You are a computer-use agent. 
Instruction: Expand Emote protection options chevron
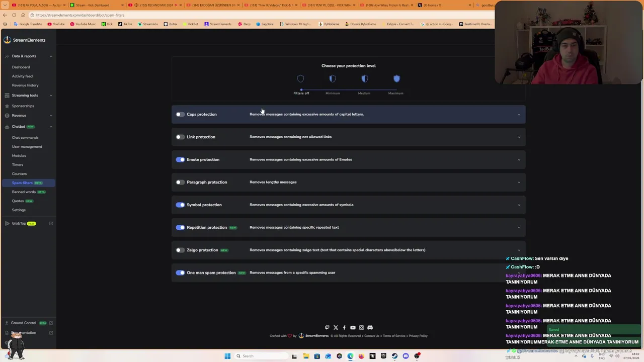(x=519, y=160)
